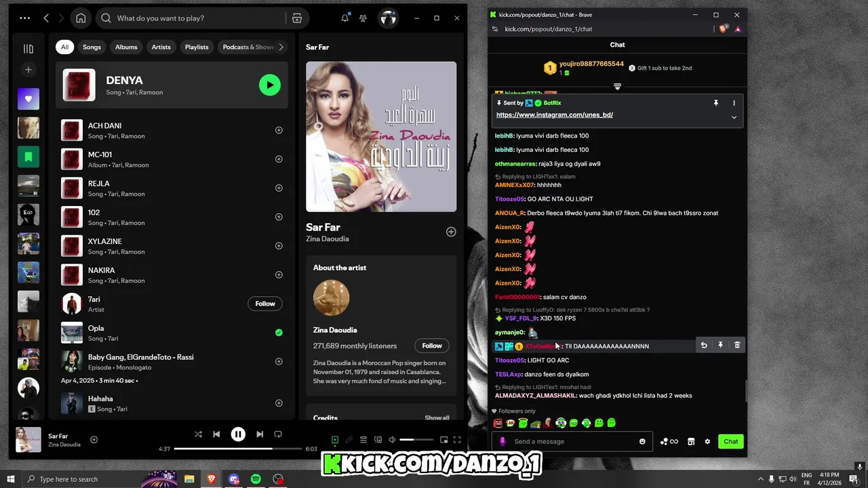This screenshot has height=488, width=868.
Task: Skip to next track
Action: click(x=260, y=434)
